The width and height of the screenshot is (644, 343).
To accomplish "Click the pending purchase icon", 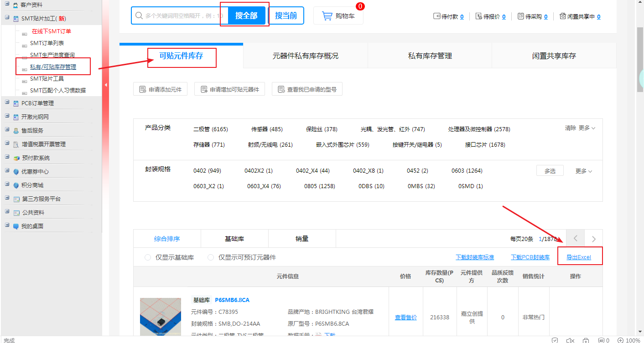I will [521, 16].
